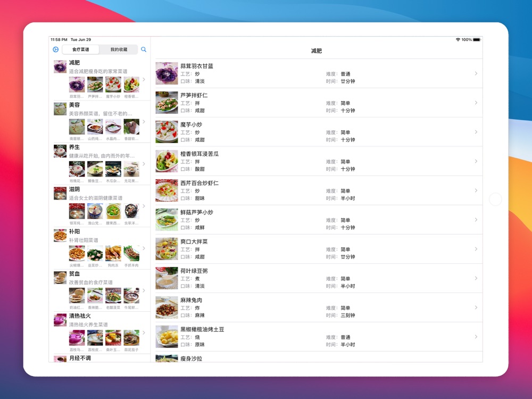Expand the 滋阴 category chevron
This screenshot has height=399, width=532.
point(144,206)
